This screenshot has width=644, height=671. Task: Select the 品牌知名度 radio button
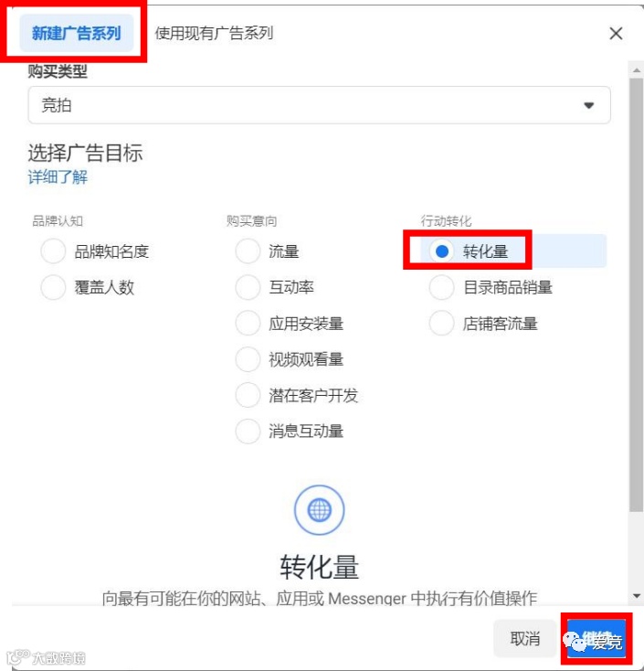point(53,250)
